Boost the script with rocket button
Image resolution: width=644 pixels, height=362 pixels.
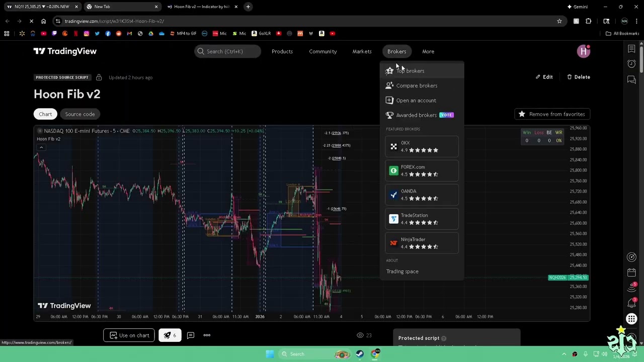[170, 335]
